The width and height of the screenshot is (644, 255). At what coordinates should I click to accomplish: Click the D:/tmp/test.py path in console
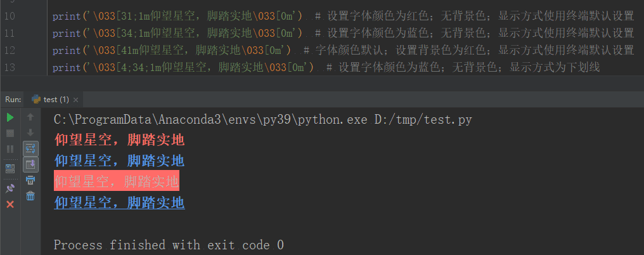(x=423, y=120)
